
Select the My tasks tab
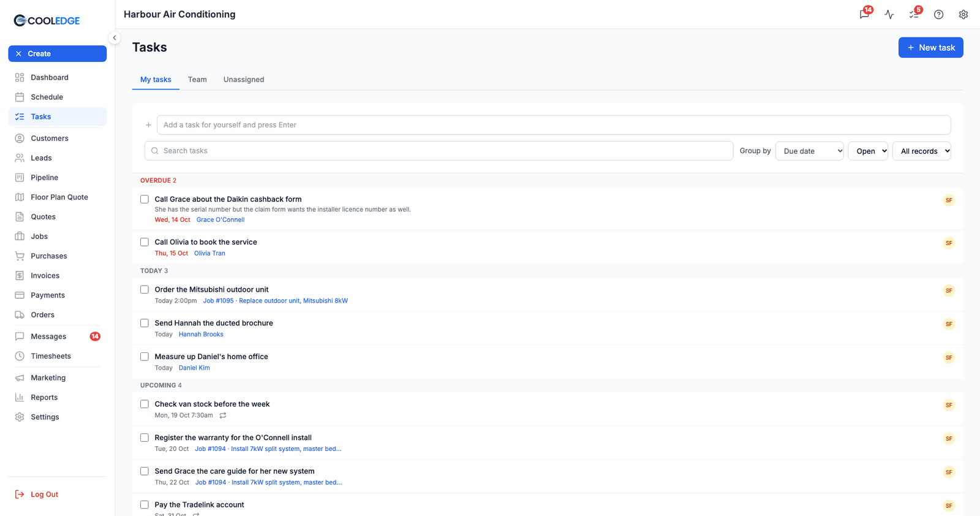tap(156, 80)
